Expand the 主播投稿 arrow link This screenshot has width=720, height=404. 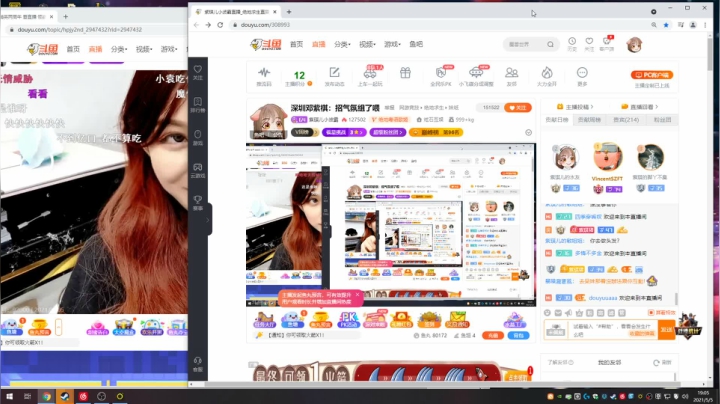pos(575,107)
